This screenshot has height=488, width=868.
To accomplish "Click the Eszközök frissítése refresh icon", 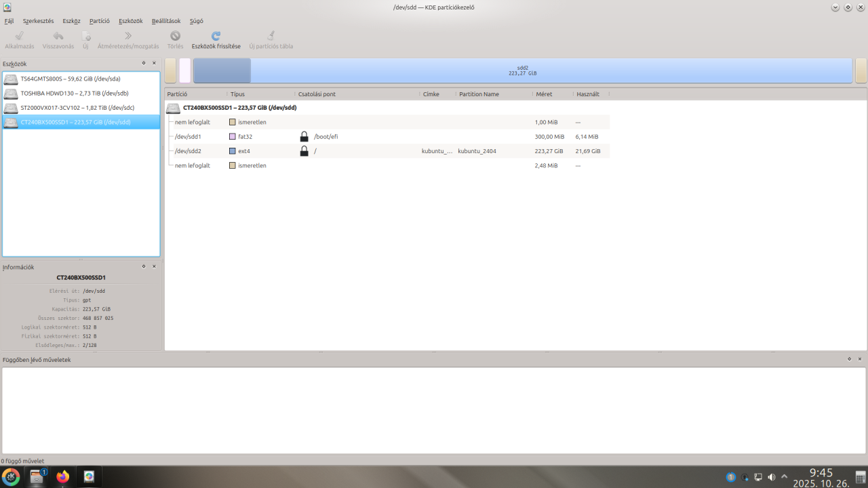I will (216, 36).
